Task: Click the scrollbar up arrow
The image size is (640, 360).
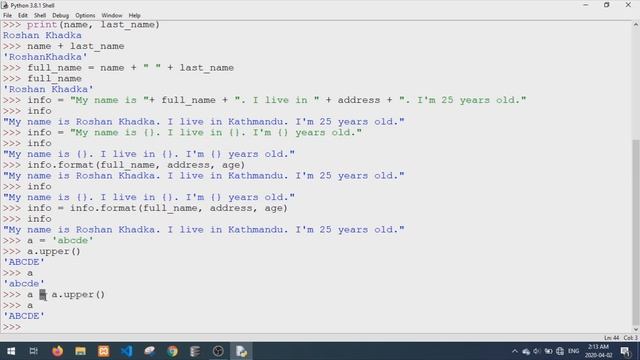Action: [636, 25]
